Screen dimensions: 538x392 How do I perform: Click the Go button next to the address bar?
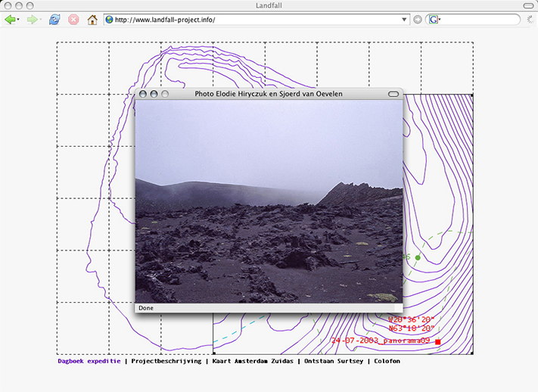pyautogui.click(x=418, y=20)
